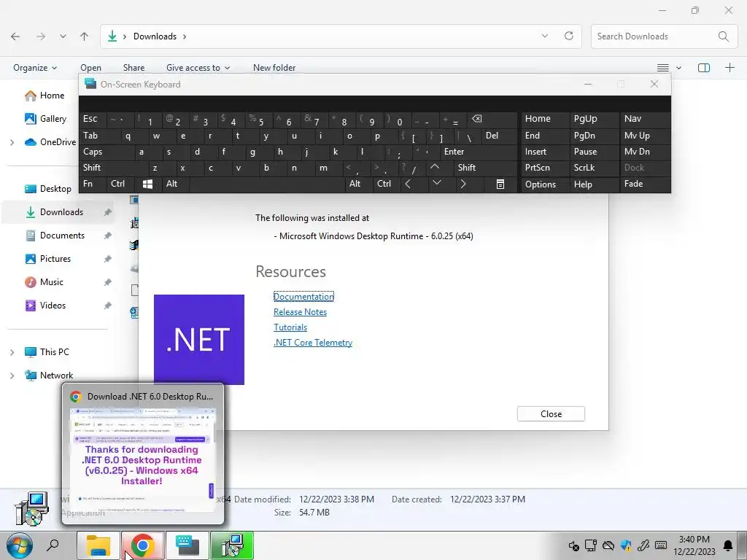747x560 pixels.
Task: Create a New folder from the toolbar
Action: tap(274, 68)
